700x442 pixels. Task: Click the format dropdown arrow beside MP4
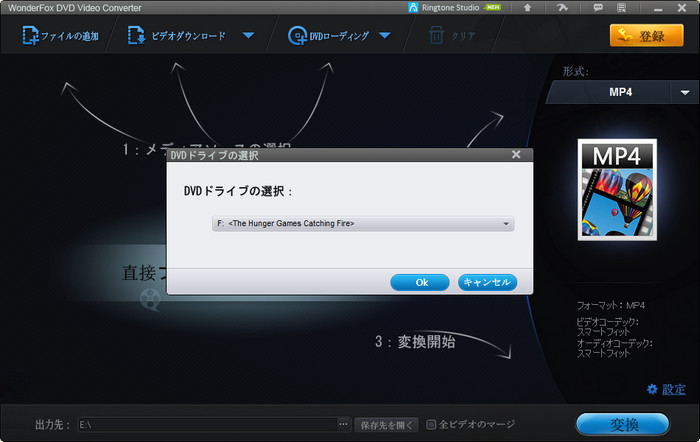[x=685, y=92]
